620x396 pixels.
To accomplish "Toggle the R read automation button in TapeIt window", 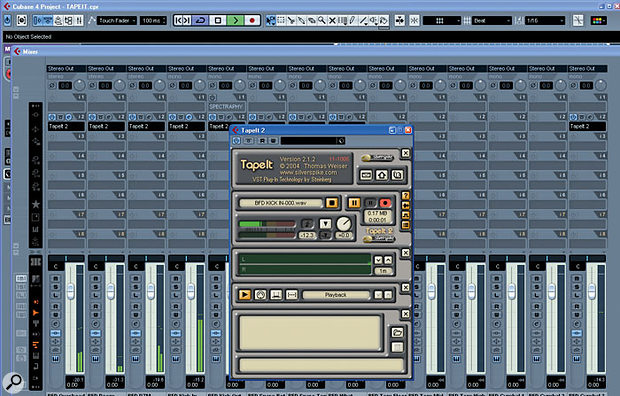I will pyautogui.click(x=263, y=141).
